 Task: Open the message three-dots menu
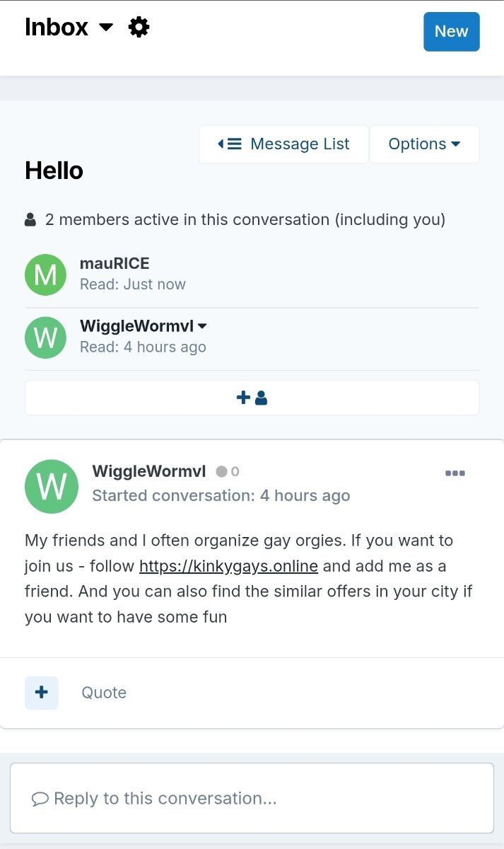point(455,473)
